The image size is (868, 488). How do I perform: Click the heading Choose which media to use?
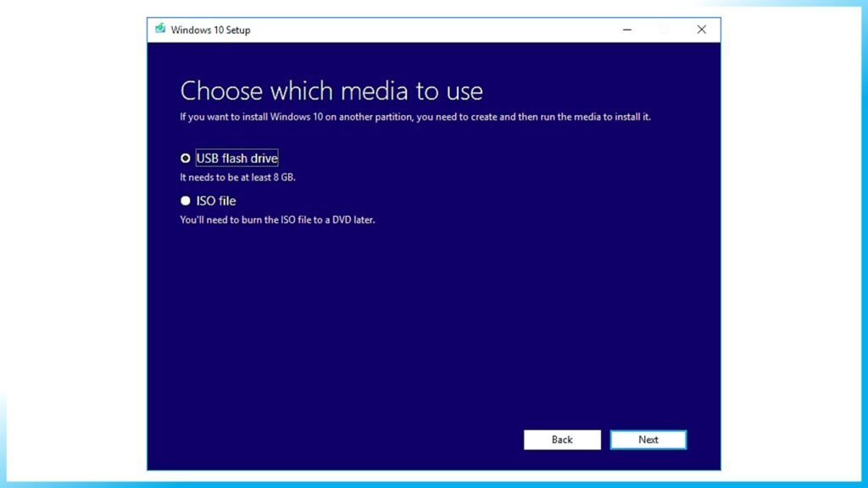pos(331,91)
